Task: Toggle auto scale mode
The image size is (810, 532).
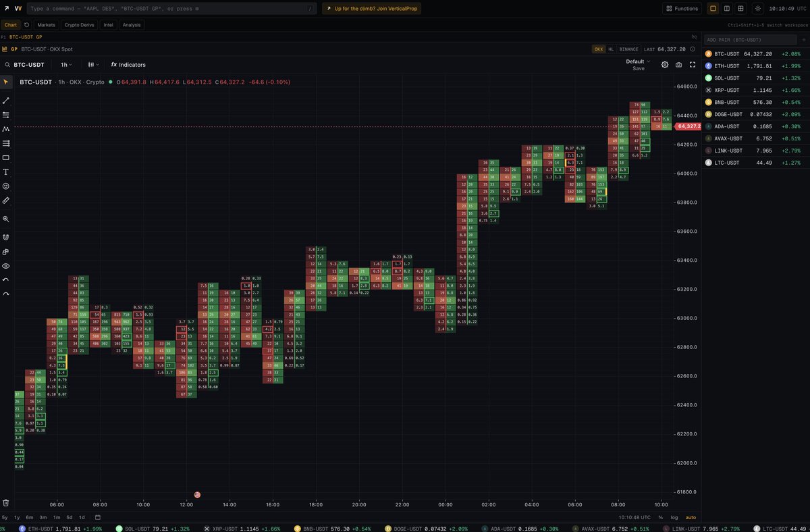Action: pyautogui.click(x=691, y=517)
